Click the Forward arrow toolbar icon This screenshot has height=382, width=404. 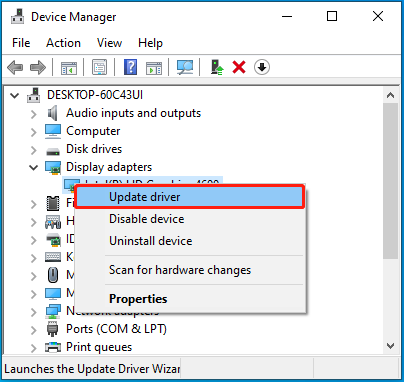pyautogui.click(x=38, y=67)
